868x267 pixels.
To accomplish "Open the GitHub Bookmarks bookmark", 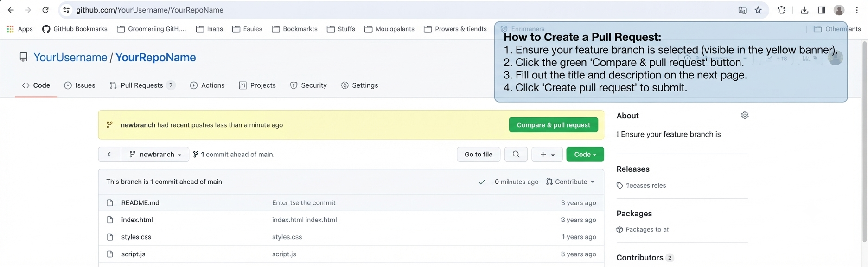I will 75,29.
